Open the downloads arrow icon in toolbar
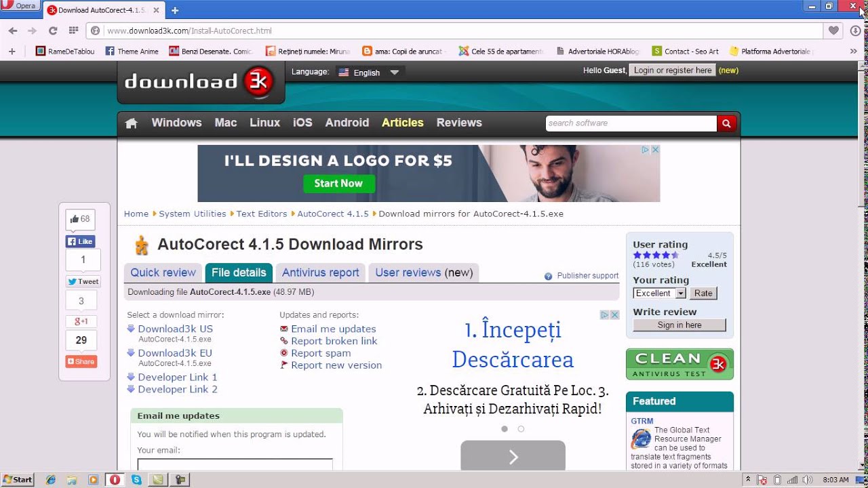This screenshot has width=868, height=488. click(x=854, y=30)
